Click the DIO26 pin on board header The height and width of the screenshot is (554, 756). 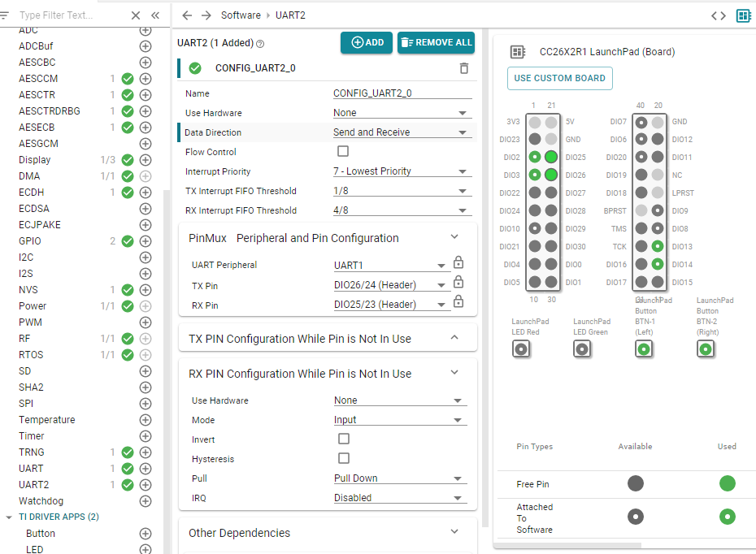pyautogui.click(x=551, y=175)
